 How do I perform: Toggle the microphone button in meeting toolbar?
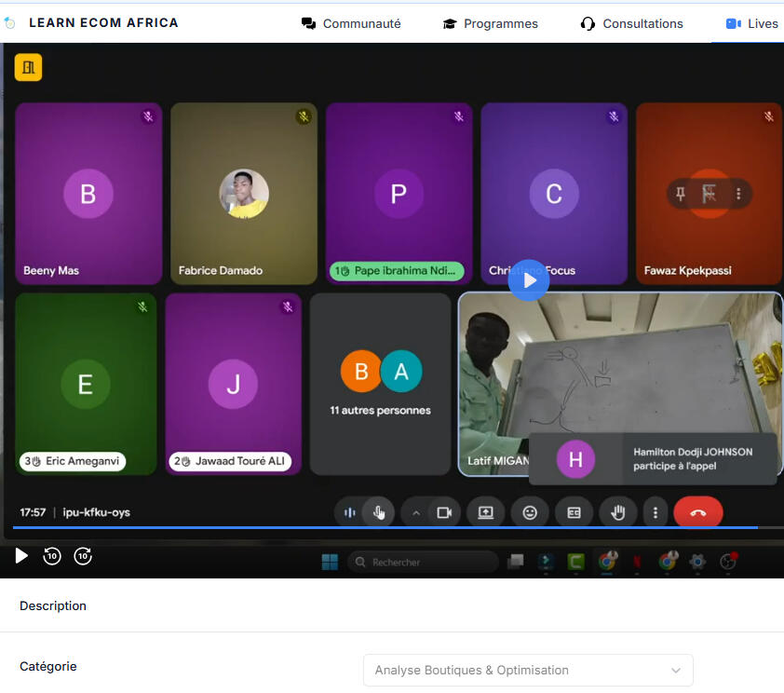(379, 512)
